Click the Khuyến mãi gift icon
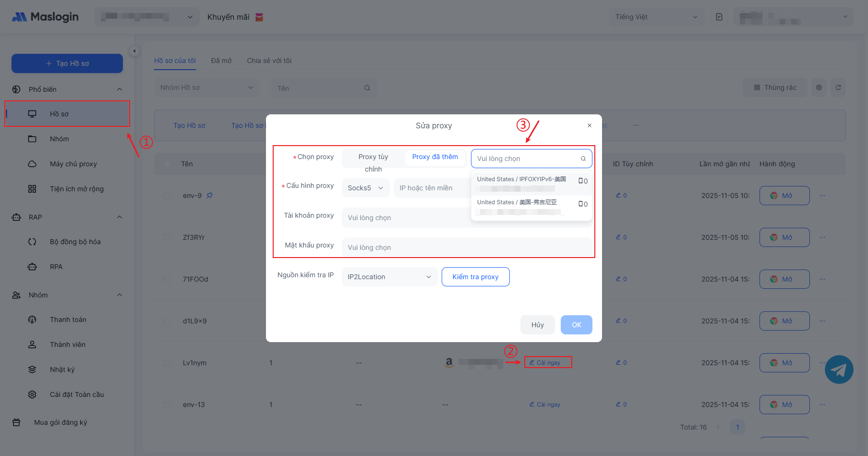Image resolution: width=868 pixels, height=456 pixels. pyautogui.click(x=259, y=17)
